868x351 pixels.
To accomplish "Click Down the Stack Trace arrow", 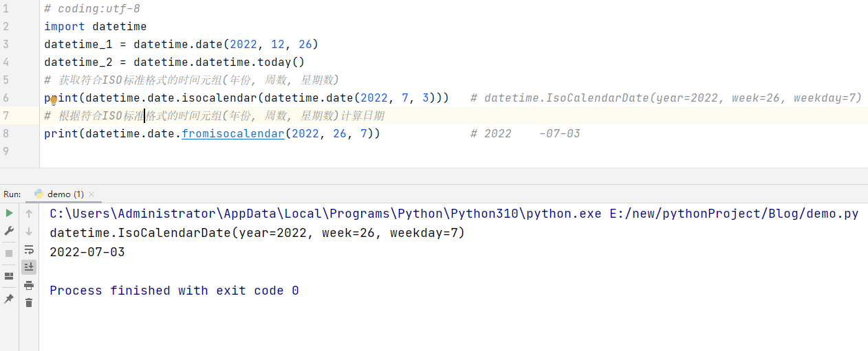I will 29,231.
